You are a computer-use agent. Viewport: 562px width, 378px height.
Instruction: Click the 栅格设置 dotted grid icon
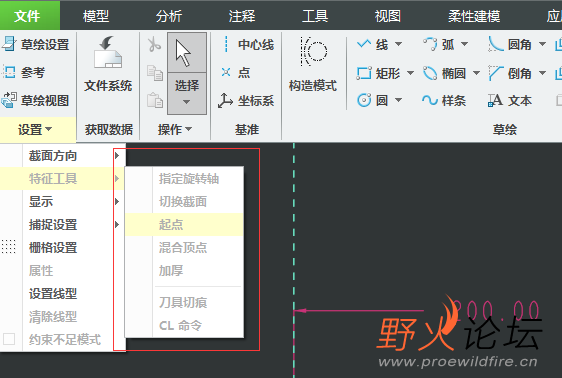point(9,247)
